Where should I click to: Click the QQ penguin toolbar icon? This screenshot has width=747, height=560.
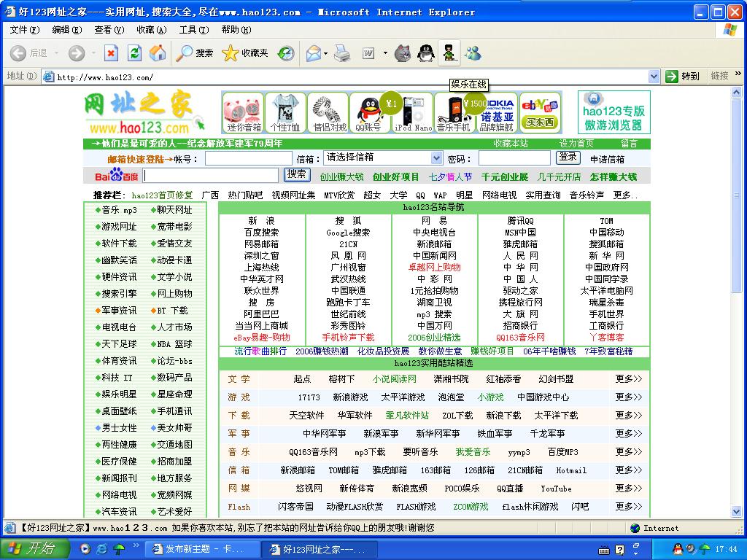[425, 53]
